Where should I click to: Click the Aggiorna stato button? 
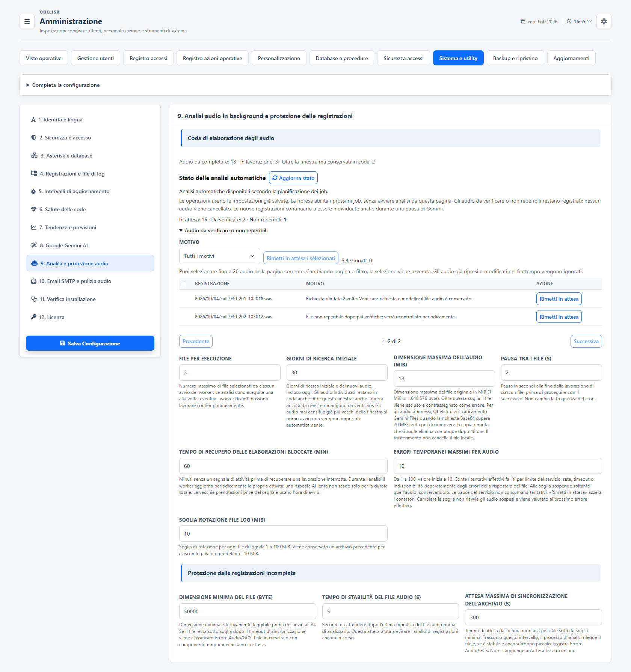293,178
